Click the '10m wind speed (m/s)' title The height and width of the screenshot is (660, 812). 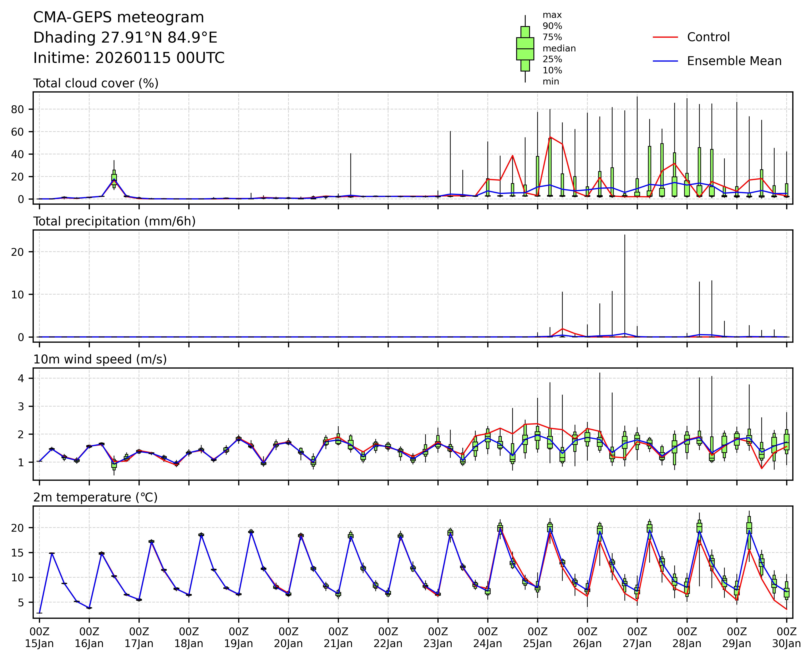(100, 359)
